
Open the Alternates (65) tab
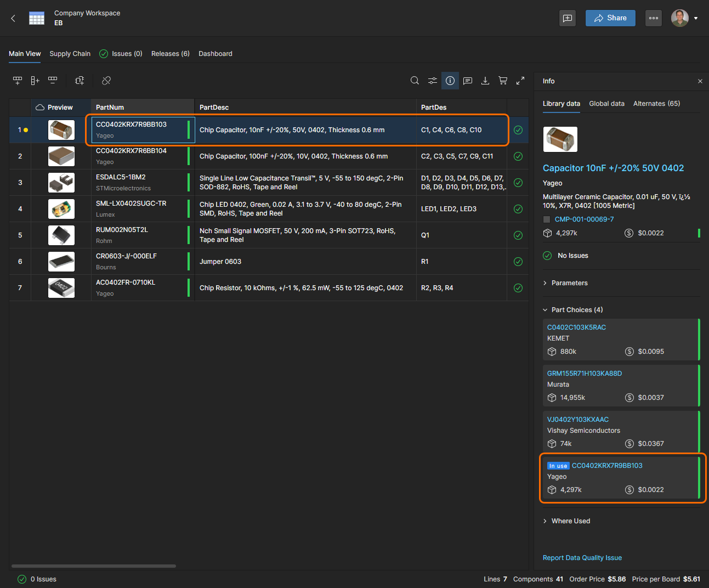(656, 104)
